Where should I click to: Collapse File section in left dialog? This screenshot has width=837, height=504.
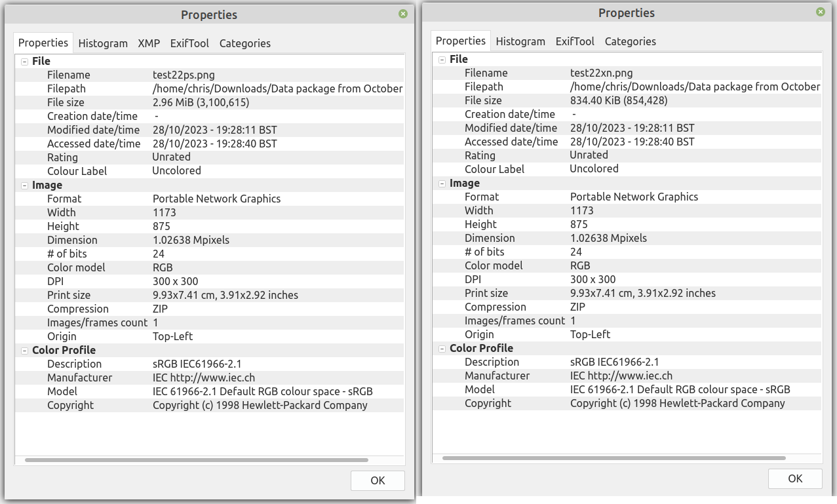click(25, 62)
